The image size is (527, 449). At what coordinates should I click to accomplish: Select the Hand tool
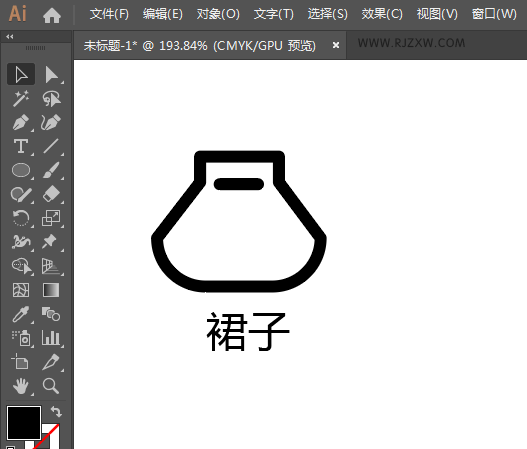[21, 386]
